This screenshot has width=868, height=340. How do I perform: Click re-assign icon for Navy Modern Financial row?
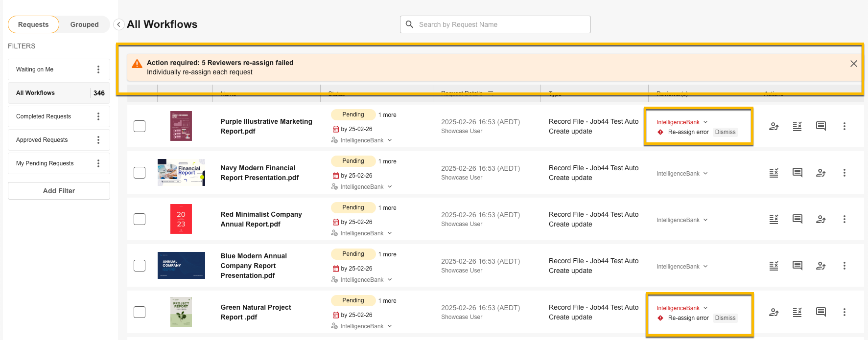821,173
